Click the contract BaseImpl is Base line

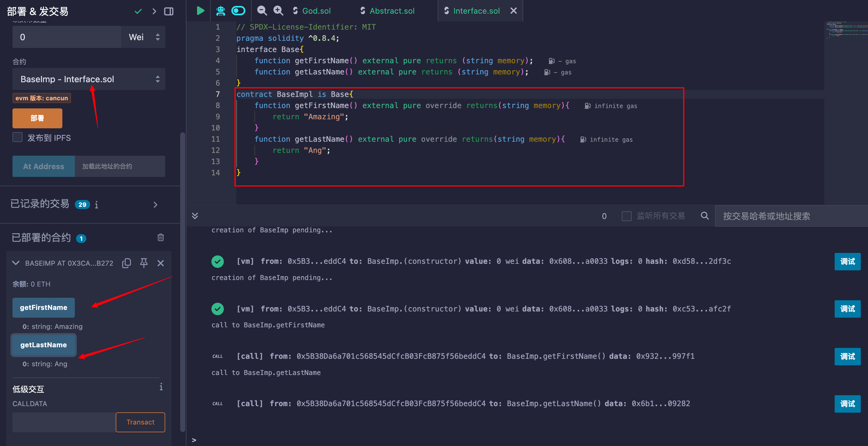(x=295, y=94)
